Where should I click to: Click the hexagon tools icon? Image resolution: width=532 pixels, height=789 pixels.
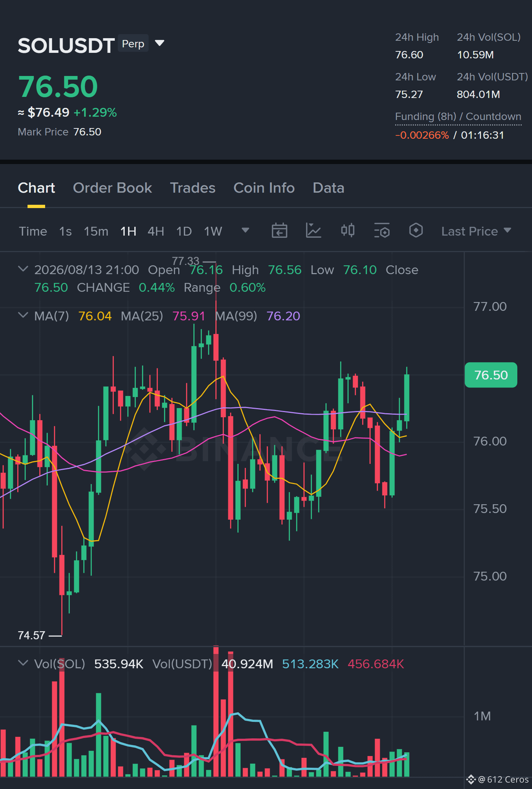416,231
